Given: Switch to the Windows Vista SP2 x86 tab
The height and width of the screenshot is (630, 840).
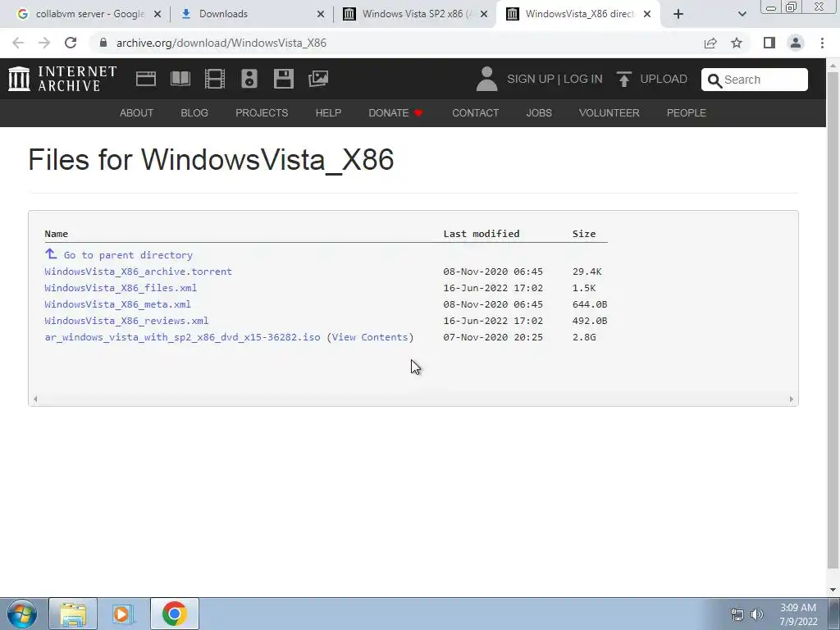Looking at the screenshot, I should 416,14.
